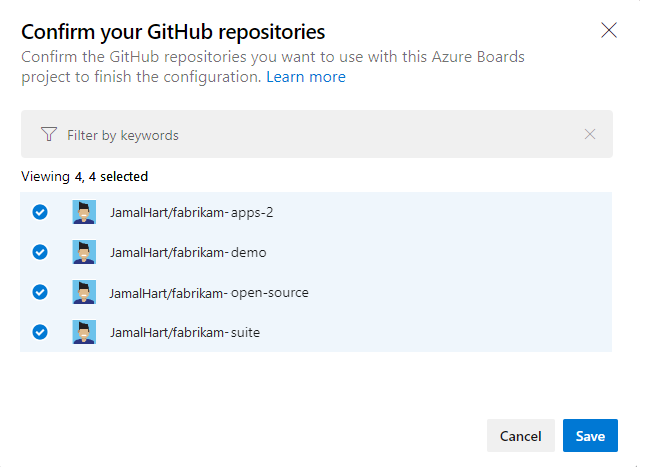Select the JamalHart/fabrikam-open-source row text
The width and height of the screenshot is (646, 469).
point(209,292)
